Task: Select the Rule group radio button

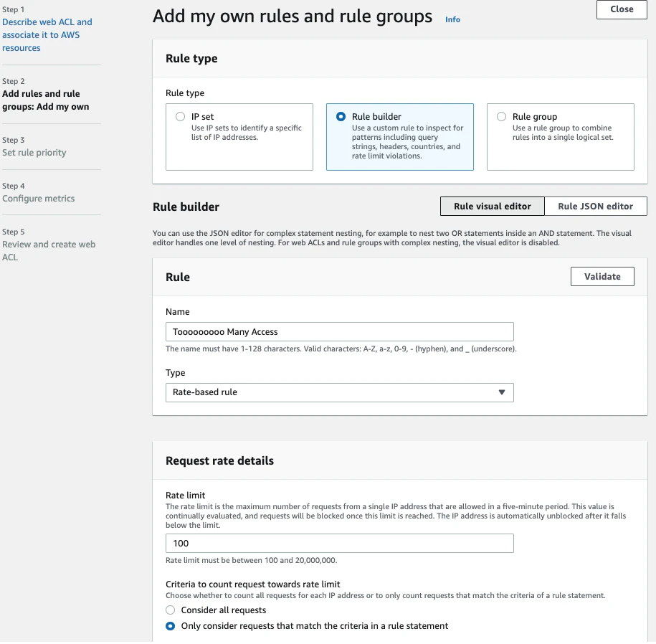Action: 501,117
